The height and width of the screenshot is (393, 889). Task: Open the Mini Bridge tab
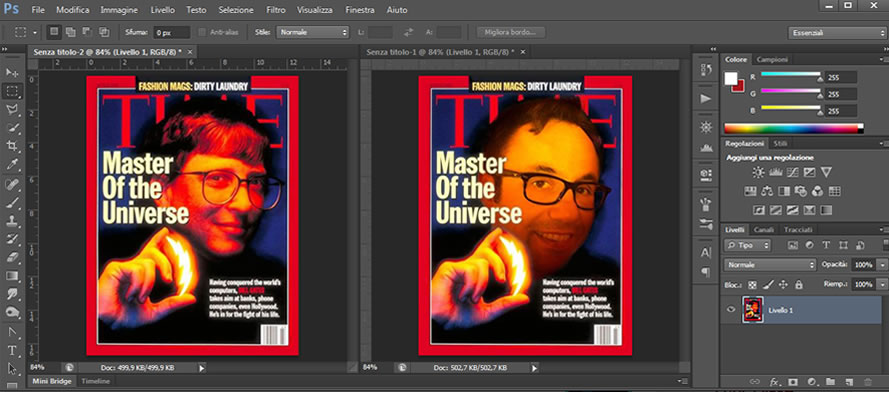52,381
